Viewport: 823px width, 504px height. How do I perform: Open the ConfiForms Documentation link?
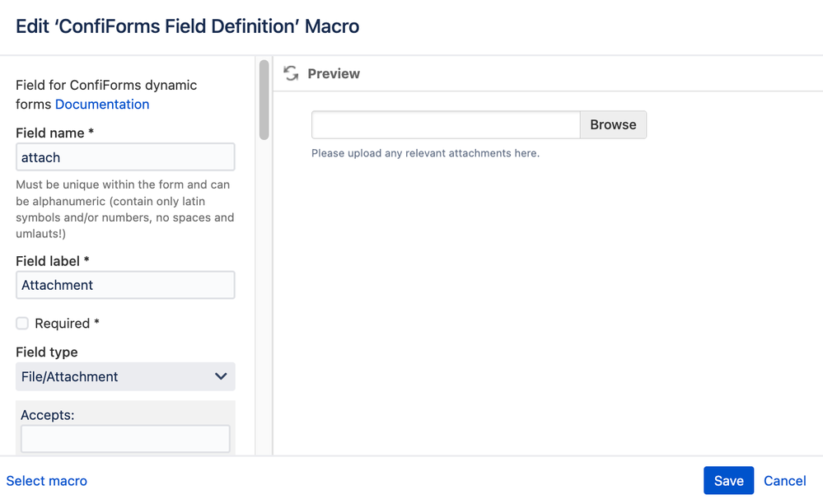click(x=102, y=105)
